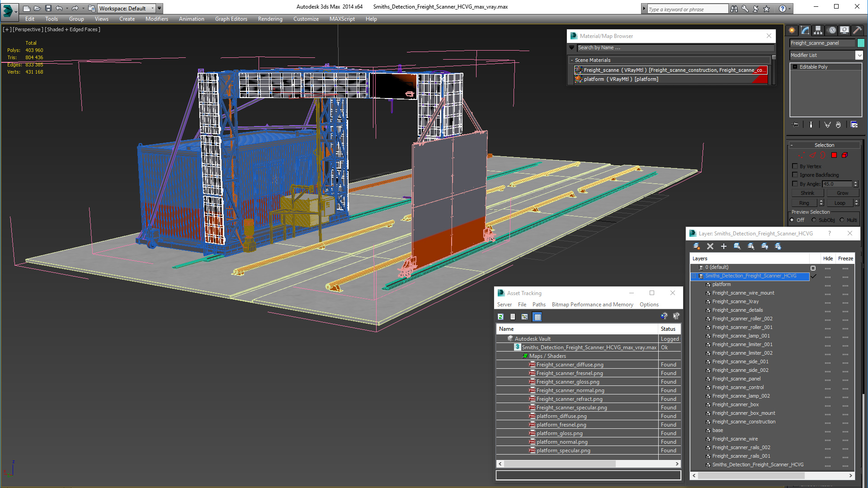868x488 pixels.
Task: Open Material/Map Browser options arrow beside search
Action: point(571,47)
